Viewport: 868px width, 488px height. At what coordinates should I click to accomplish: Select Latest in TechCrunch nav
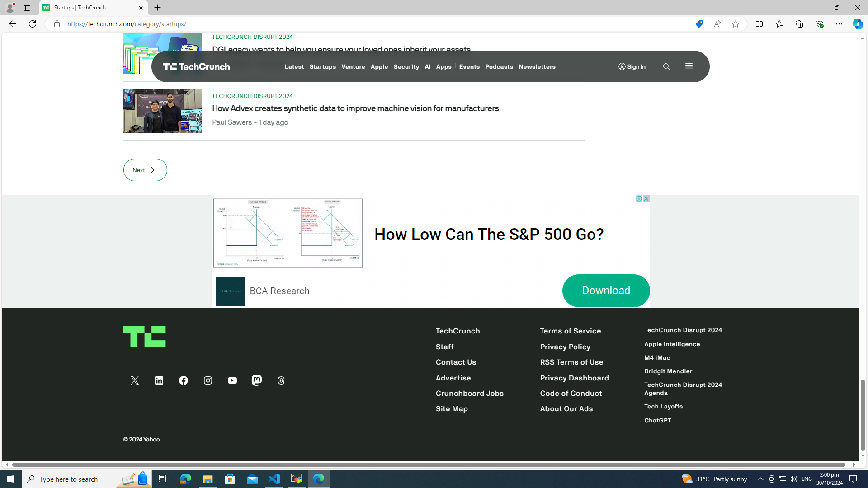pos(294,66)
